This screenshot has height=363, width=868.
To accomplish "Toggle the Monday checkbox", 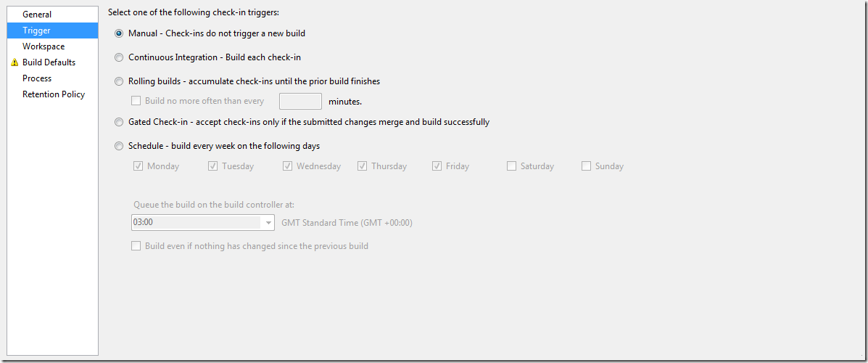I will coord(139,166).
